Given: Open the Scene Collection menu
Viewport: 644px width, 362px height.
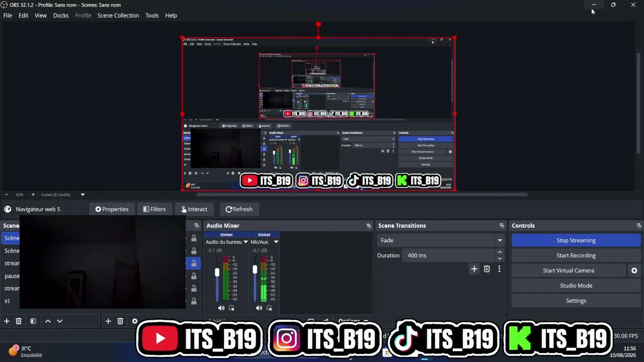Looking at the screenshot, I should coord(118,16).
